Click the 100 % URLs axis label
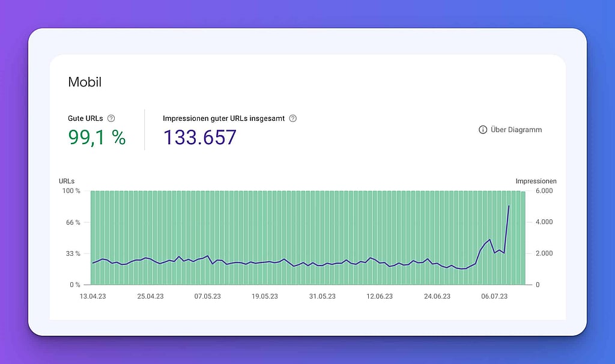 tap(71, 191)
